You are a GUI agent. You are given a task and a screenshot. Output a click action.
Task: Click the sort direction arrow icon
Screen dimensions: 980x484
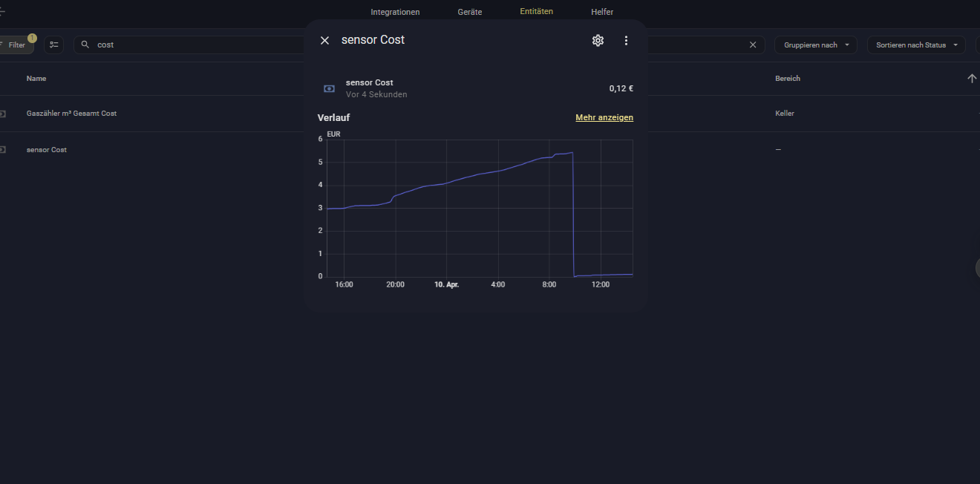point(972,78)
